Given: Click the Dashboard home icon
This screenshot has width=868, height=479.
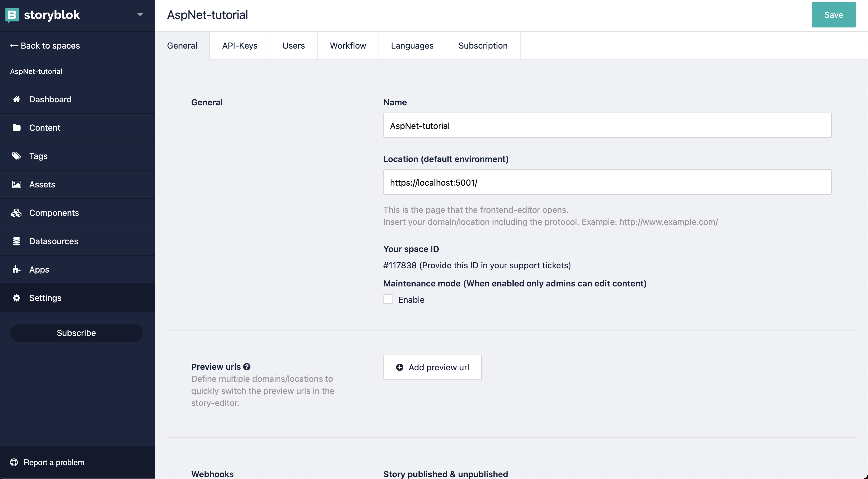Looking at the screenshot, I should click(17, 99).
